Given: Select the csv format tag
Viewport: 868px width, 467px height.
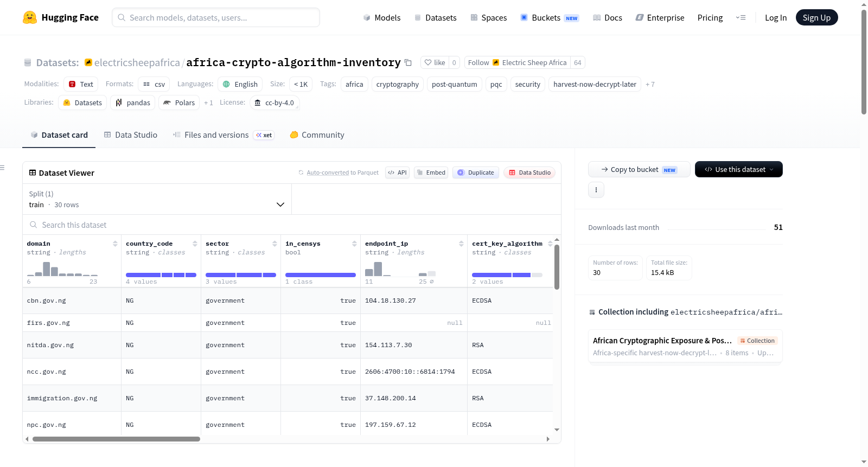Looking at the screenshot, I should 154,84.
